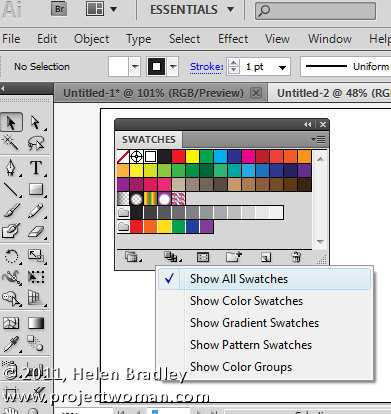Select the Shape Builder tool
Viewport: 391px width, 414px height.
[11, 298]
